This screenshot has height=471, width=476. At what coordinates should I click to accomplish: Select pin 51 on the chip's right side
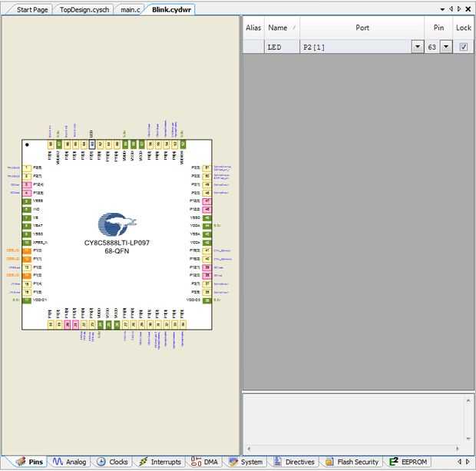point(207,168)
